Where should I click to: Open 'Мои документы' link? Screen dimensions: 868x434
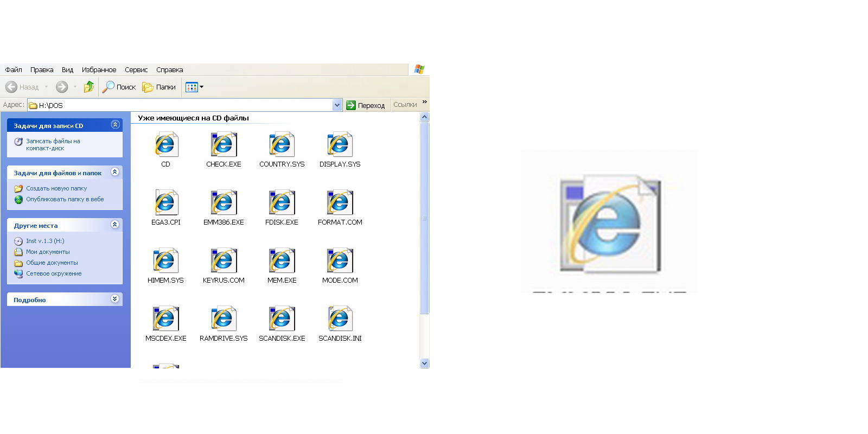pos(48,252)
